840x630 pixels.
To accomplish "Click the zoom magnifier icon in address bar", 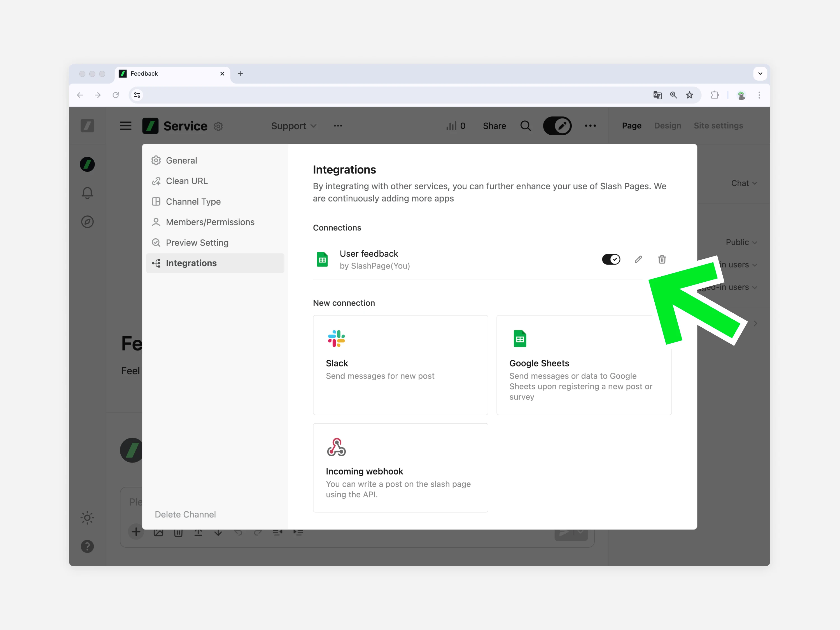I will pos(673,95).
